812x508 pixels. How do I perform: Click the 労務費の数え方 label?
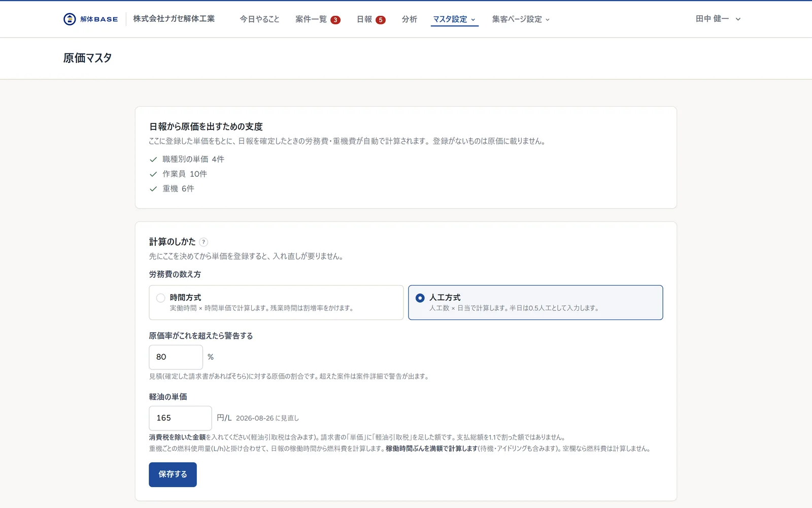tap(175, 274)
